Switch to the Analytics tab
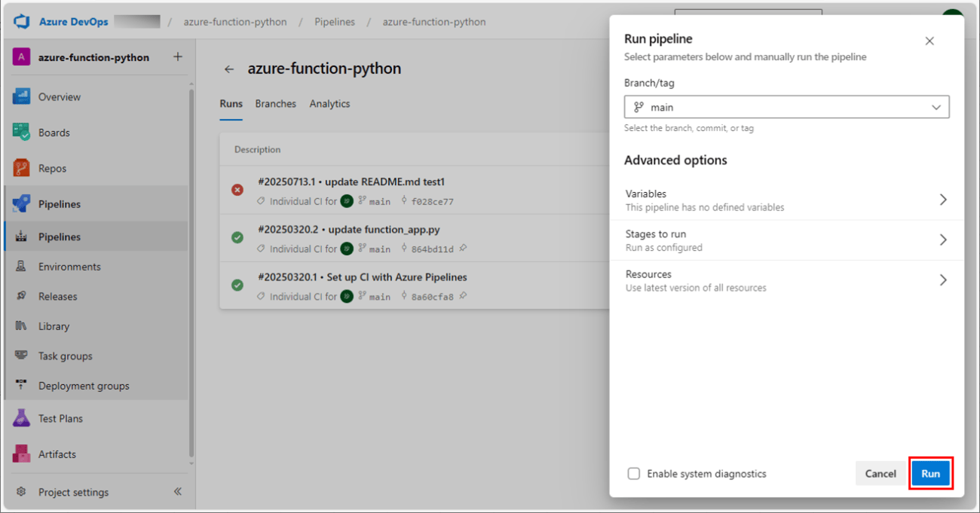Screen dimensions: 980x513 click(329, 104)
